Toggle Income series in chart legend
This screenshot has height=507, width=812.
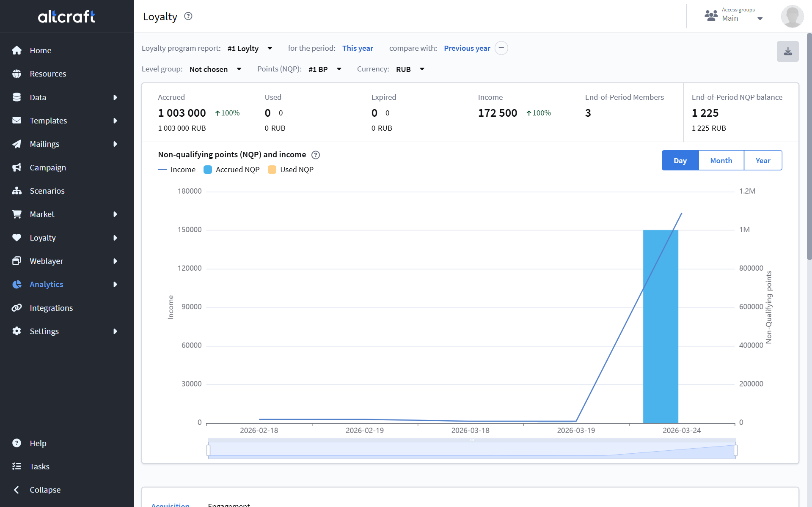coord(177,170)
